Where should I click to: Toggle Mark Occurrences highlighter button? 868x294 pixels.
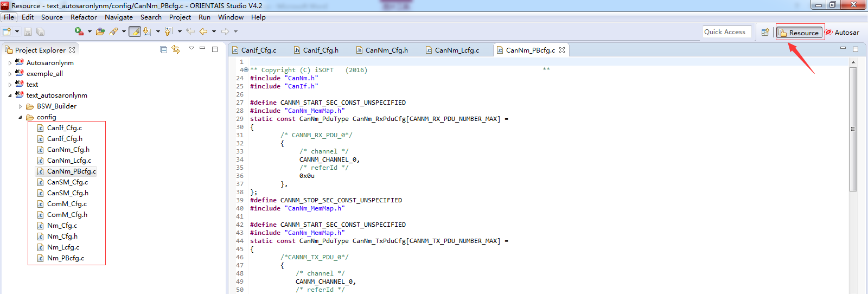[x=135, y=32]
